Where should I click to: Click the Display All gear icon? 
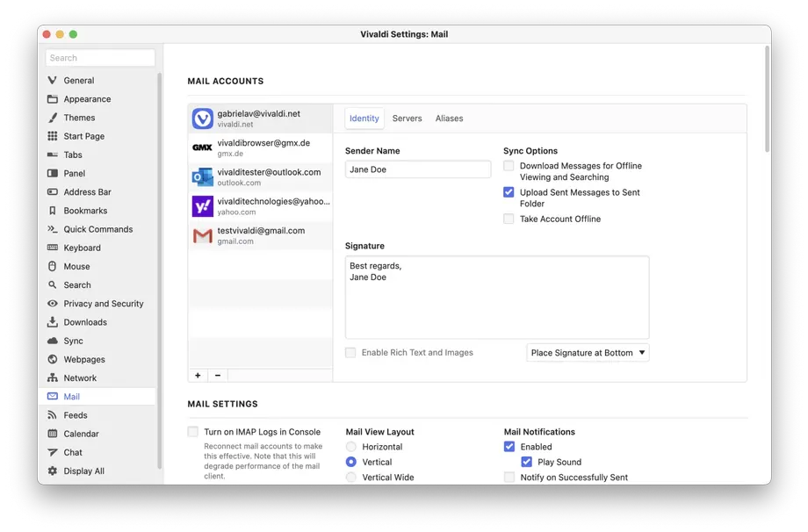click(52, 471)
